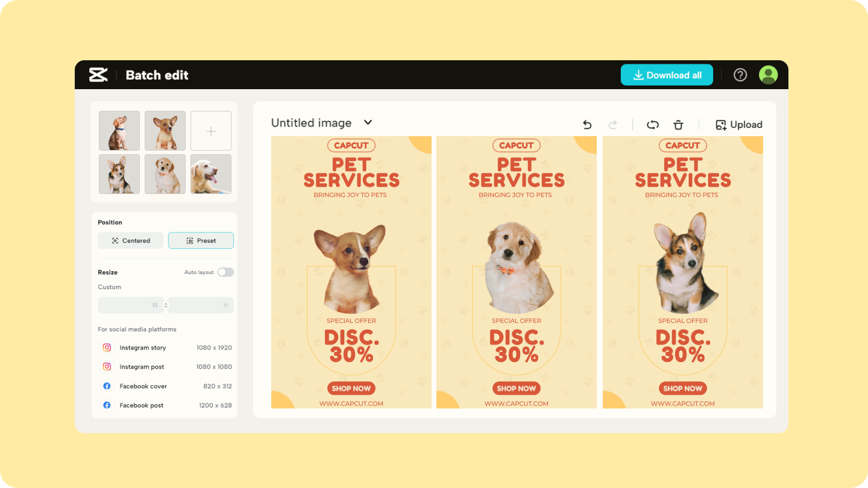Undo the last edit
The width and height of the screenshot is (868, 488).
click(x=587, y=125)
